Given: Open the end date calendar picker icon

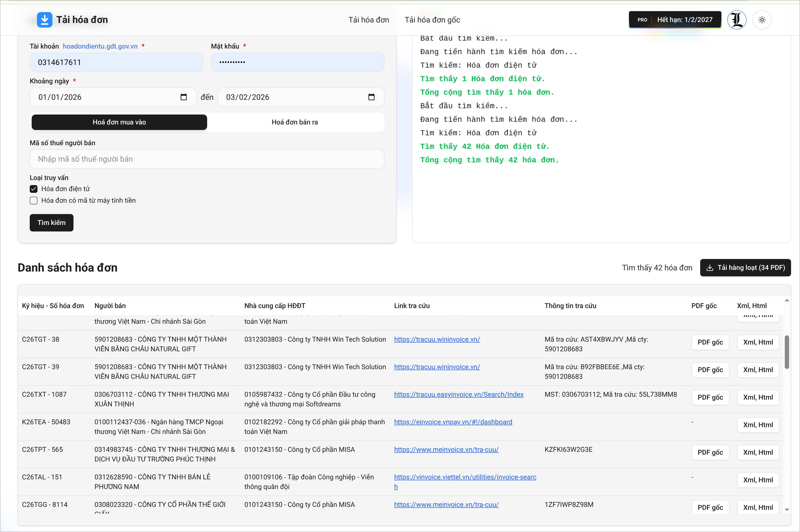Looking at the screenshot, I should click(371, 97).
